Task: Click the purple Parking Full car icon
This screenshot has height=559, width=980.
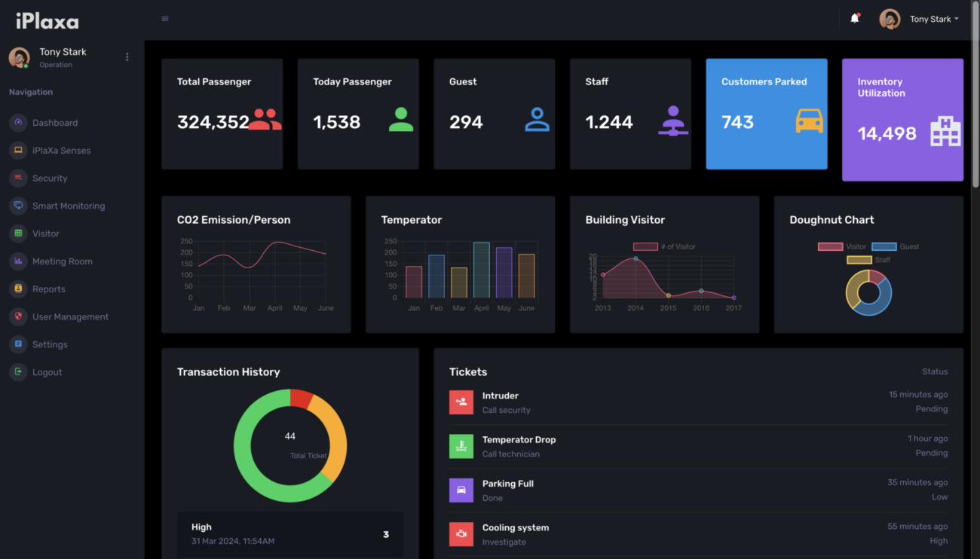Action: 461,490
